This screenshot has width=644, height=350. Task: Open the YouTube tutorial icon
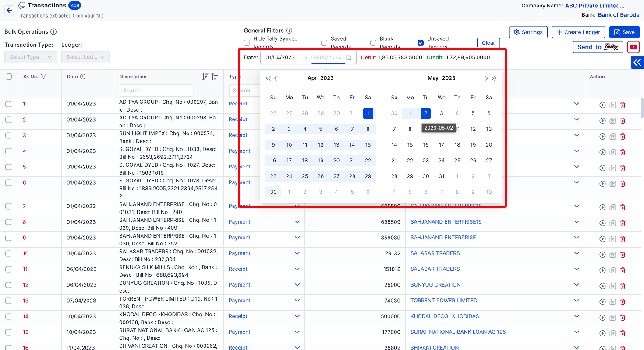[633, 47]
